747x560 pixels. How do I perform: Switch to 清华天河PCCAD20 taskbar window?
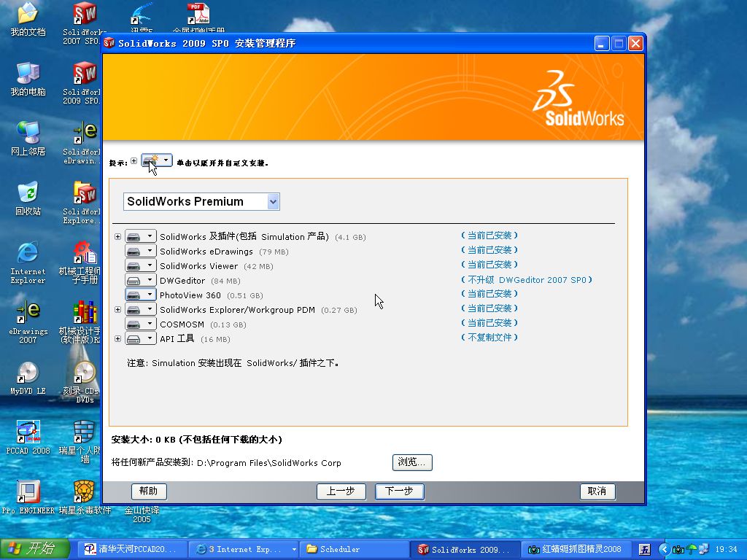tap(131, 549)
